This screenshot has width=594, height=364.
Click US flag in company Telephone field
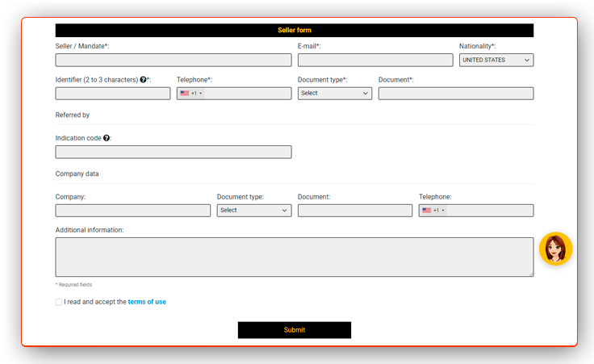pyautogui.click(x=427, y=210)
